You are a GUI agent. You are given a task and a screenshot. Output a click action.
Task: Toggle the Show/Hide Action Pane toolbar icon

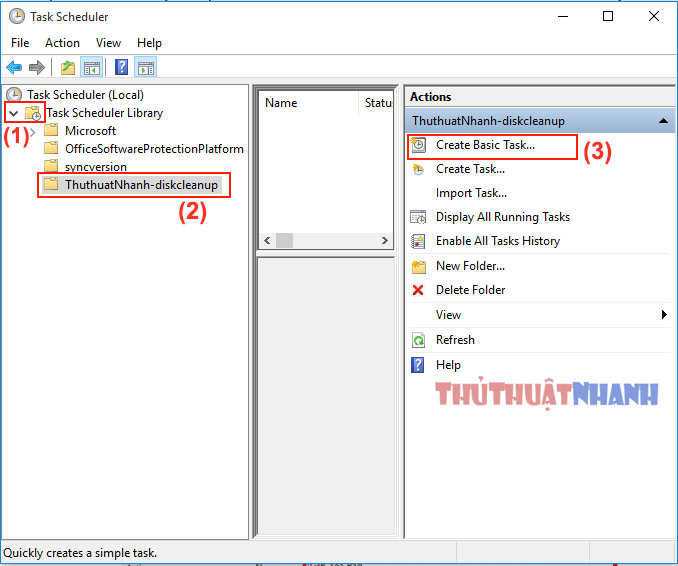[146, 67]
